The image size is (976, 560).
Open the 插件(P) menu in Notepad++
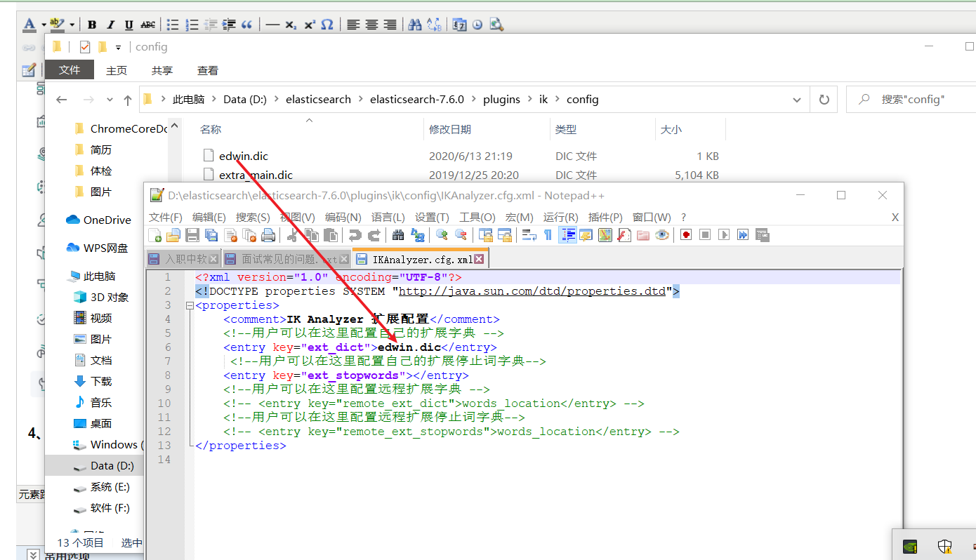(606, 218)
